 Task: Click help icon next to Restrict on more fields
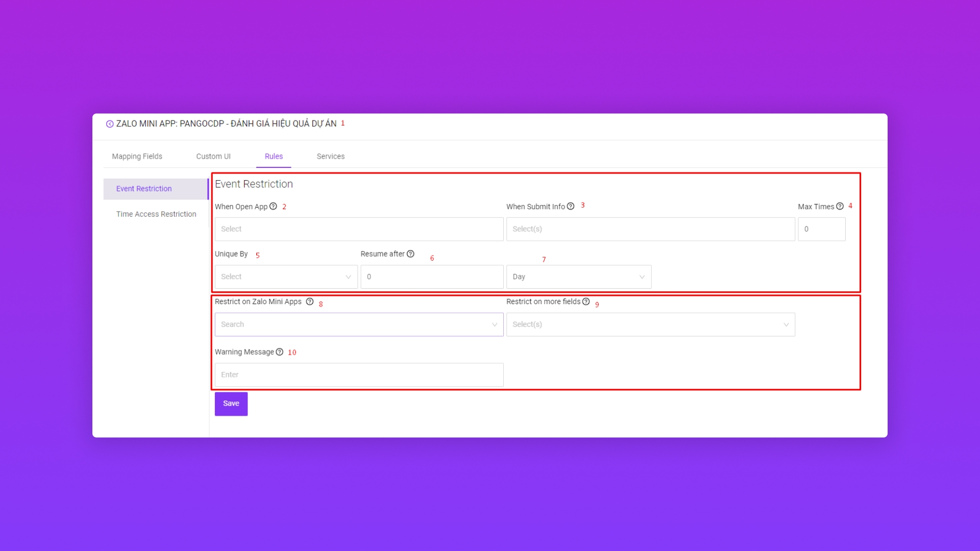click(586, 302)
